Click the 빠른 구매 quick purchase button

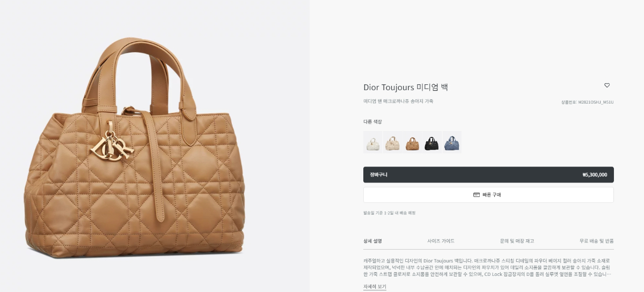pos(488,195)
